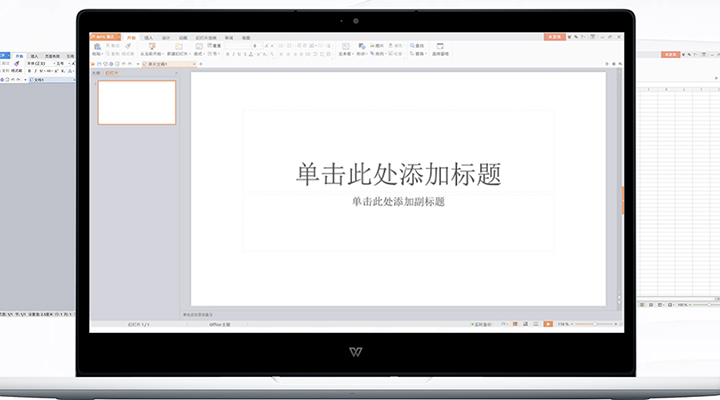The height and width of the screenshot is (400, 720).
Task: Start slideshow from current slide icon
Action: click(x=151, y=46)
